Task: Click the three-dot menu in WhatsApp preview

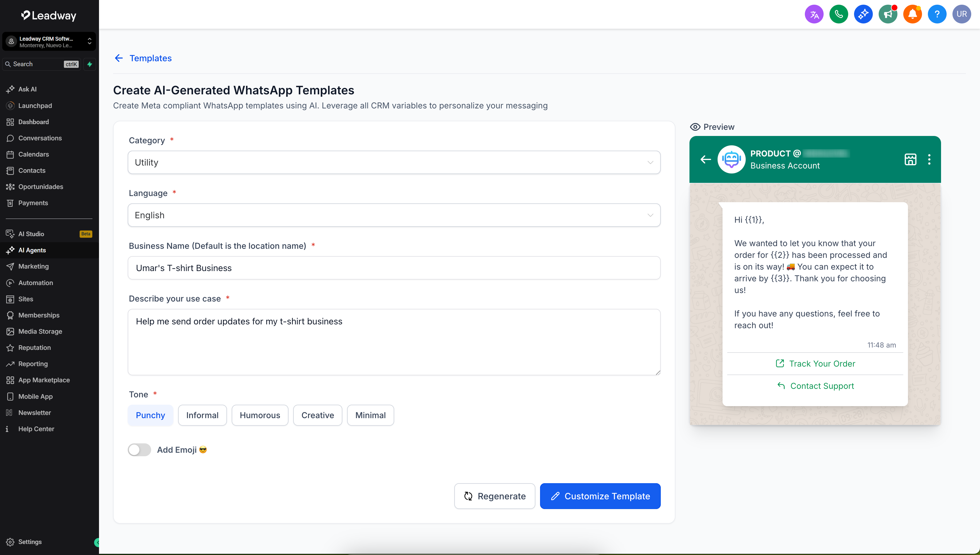Action: pyautogui.click(x=929, y=159)
